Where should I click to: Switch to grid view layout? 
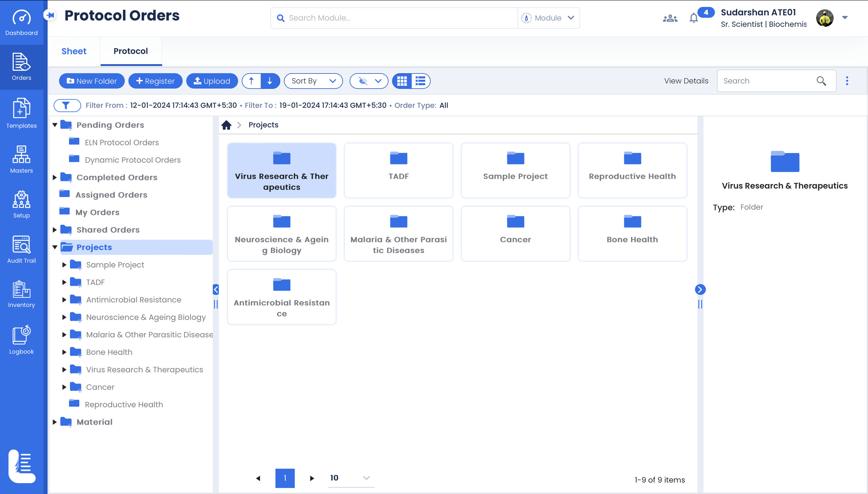(x=402, y=81)
